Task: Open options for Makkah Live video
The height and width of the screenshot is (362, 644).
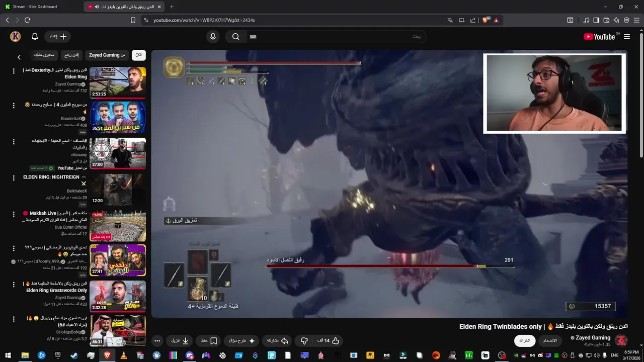Action: 14,214
